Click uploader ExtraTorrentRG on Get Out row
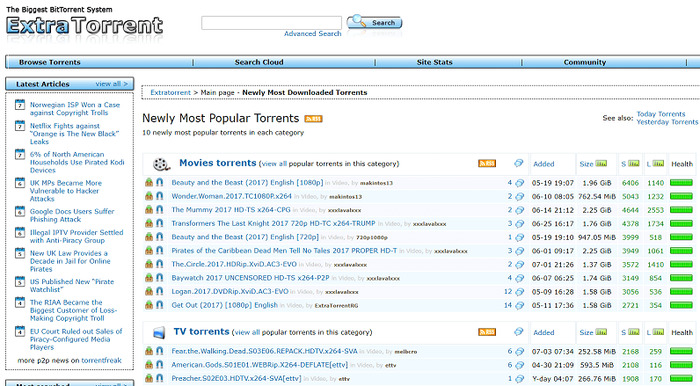The width and height of the screenshot is (700, 386). coord(336,306)
